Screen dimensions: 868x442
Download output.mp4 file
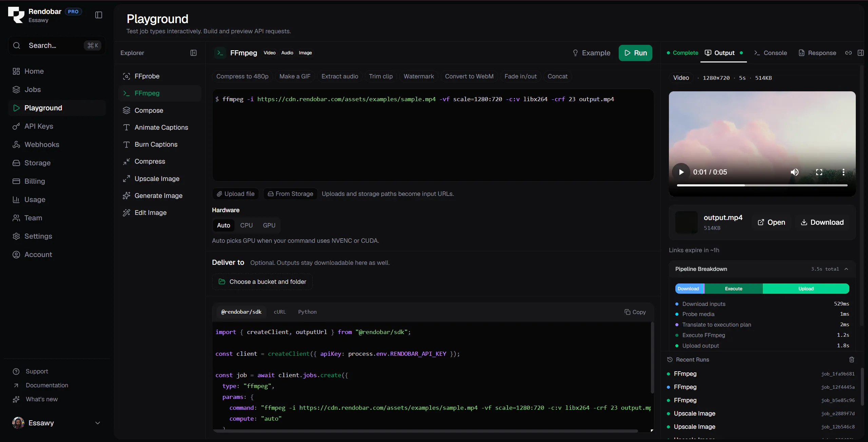coord(822,222)
